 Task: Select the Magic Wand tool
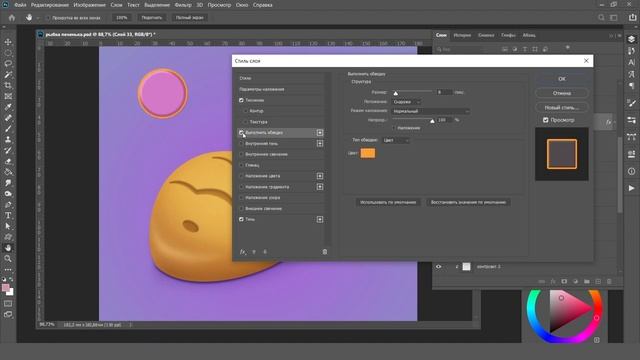[8, 75]
